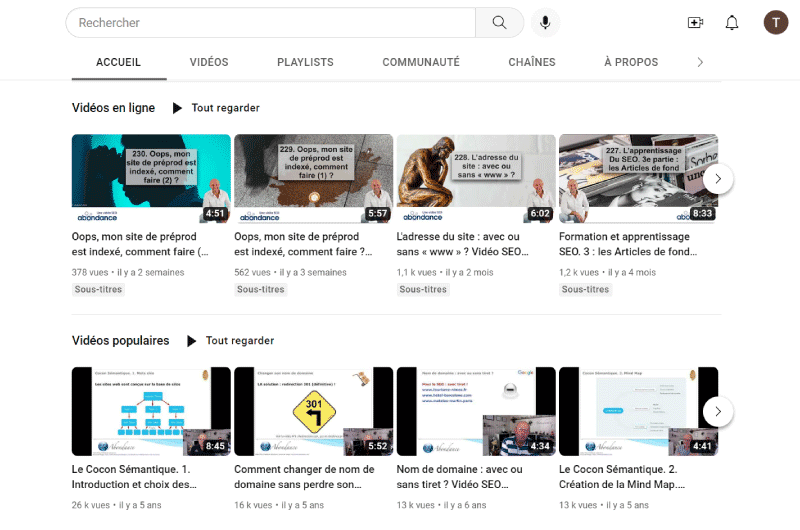
Task: Open the video title with 562 vues
Action: point(303,244)
